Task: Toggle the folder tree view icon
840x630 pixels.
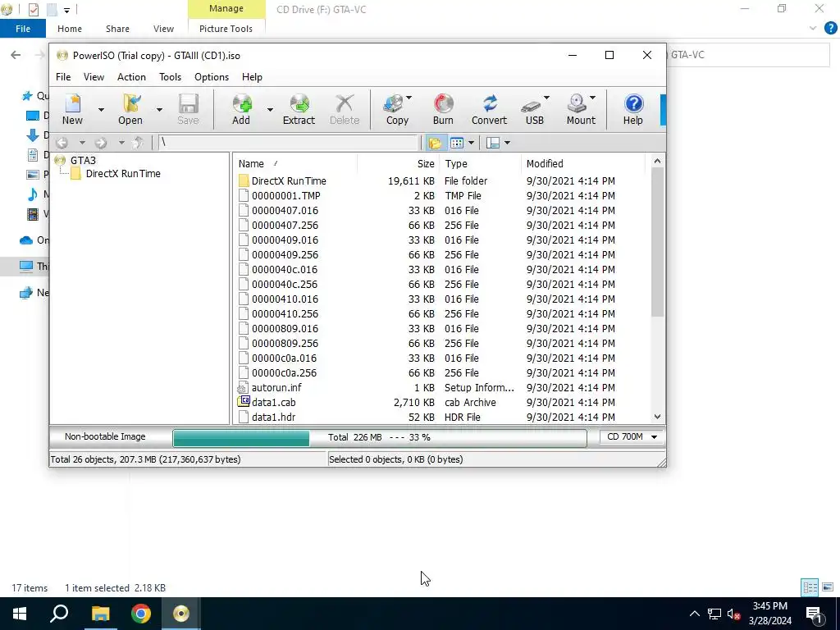Action: pyautogui.click(x=435, y=143)
